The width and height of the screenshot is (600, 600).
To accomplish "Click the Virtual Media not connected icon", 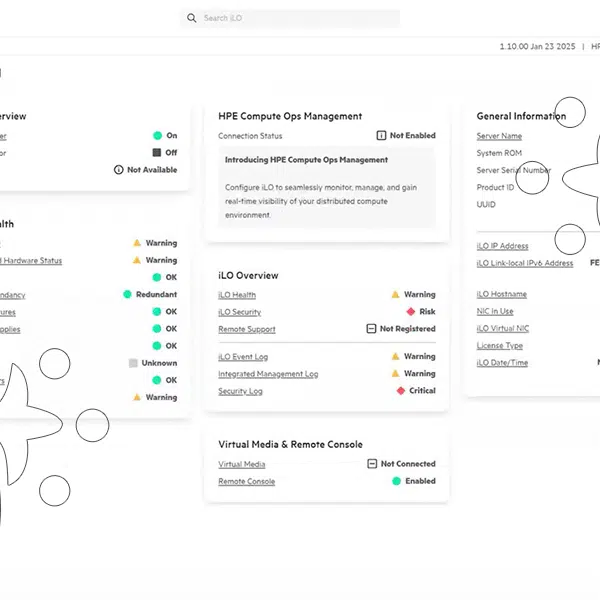I will point(372,464).
